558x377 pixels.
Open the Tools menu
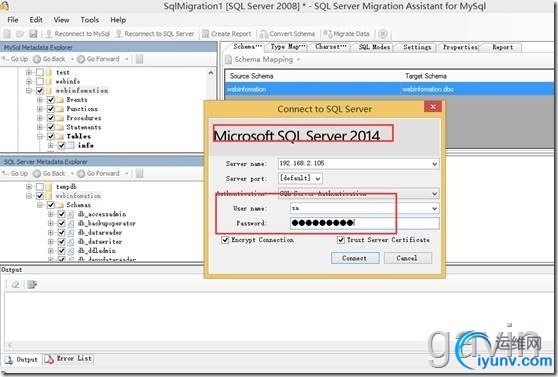pos(90,20)
